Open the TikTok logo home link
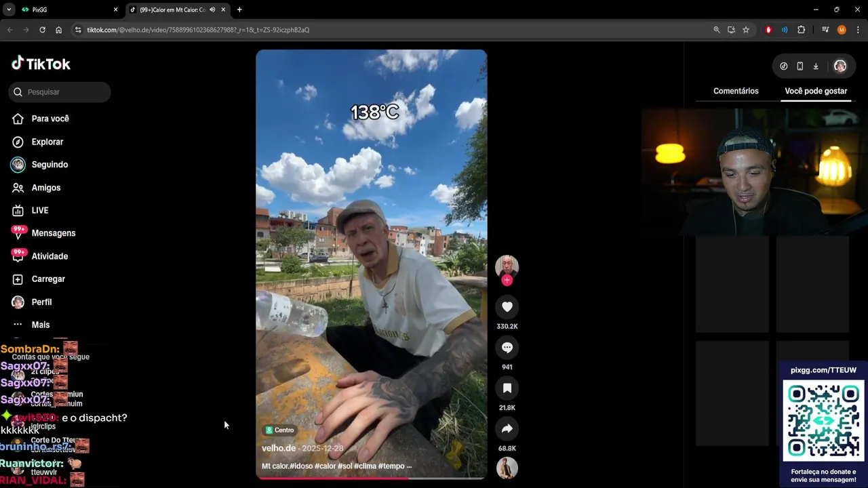The height and width of the screenshot is (488, 868). pyautogui.click(x=41, y=64)
